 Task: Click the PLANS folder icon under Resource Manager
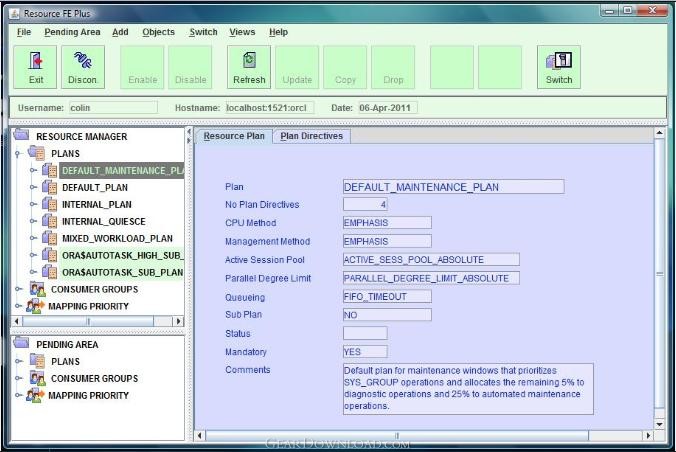37,153
